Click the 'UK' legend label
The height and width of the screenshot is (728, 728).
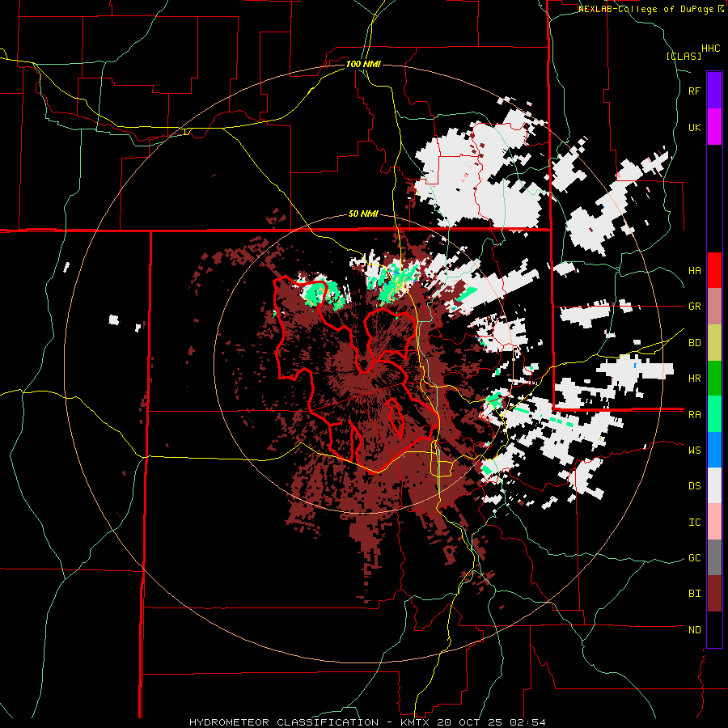click(694, 127)
